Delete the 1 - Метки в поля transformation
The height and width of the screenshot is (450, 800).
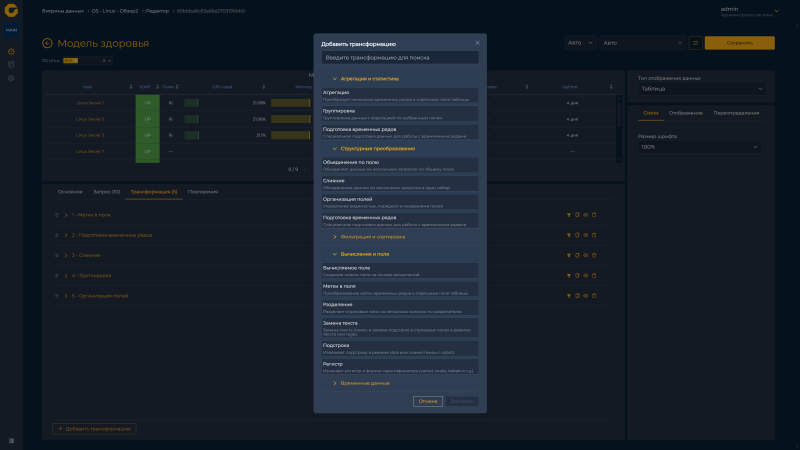coord(594,215)
